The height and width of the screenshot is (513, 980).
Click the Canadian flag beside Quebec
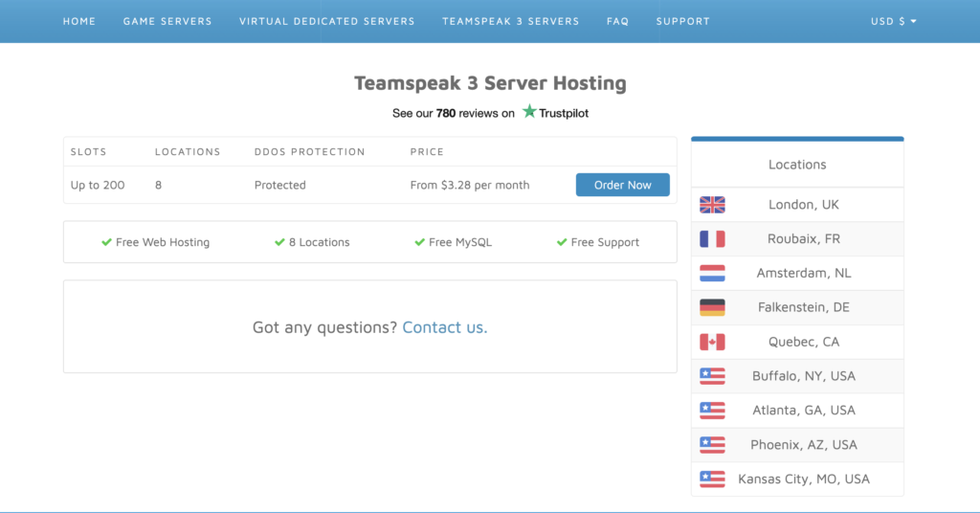(712, 342)
